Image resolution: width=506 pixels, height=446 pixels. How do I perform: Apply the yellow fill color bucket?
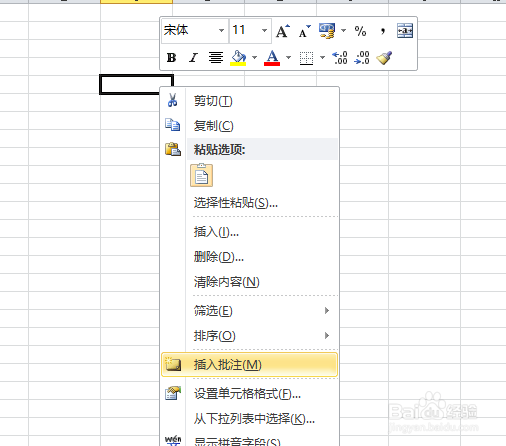coord(238,58)
